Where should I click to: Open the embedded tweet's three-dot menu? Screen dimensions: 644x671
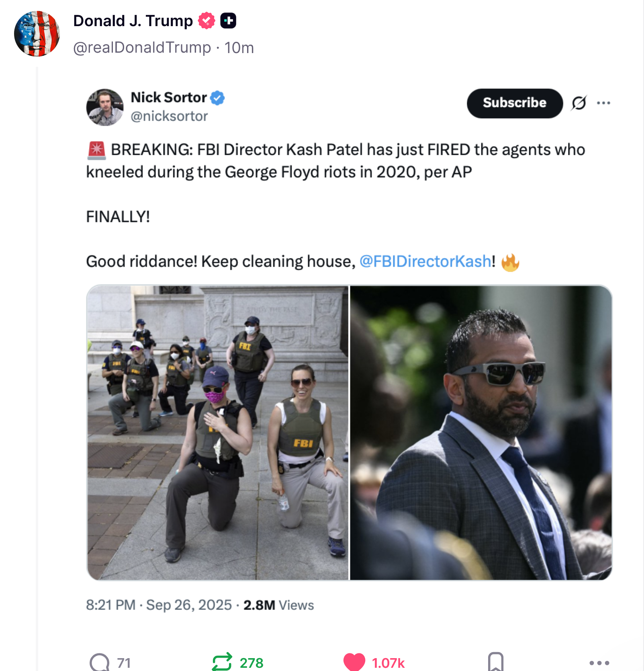point(603,103)
